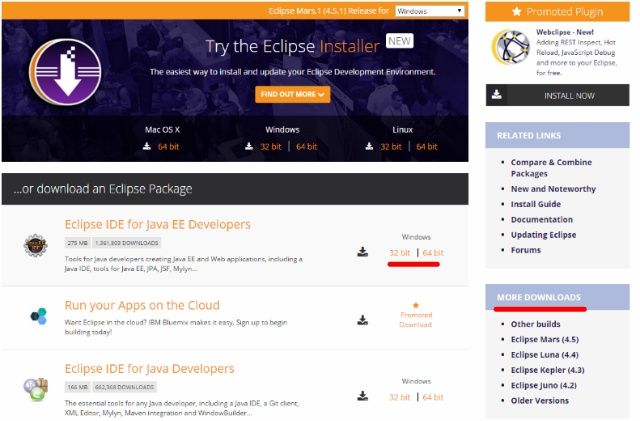Screen dimensions: 640x421
Task: Open Eclipse Kepler (4.3) downloads
Action: pos(547,370)
